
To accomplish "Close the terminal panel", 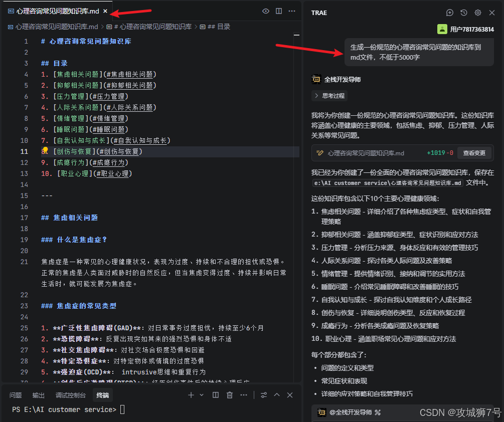I will click(x=289, y=395).
